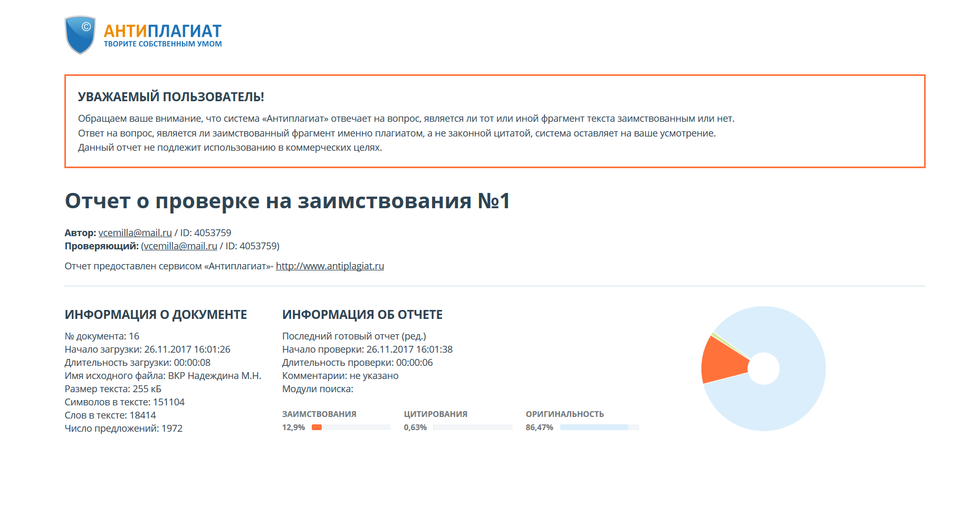Click the ИНФОРМАЦИЯ ОБ ОТЧЕТЕ section heading
The image size is (980, 505).
362,315
